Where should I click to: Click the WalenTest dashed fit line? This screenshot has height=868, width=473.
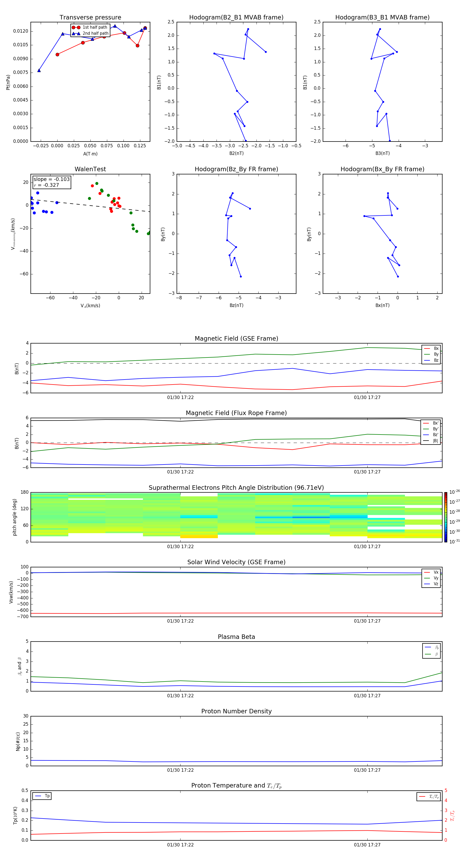90,205
